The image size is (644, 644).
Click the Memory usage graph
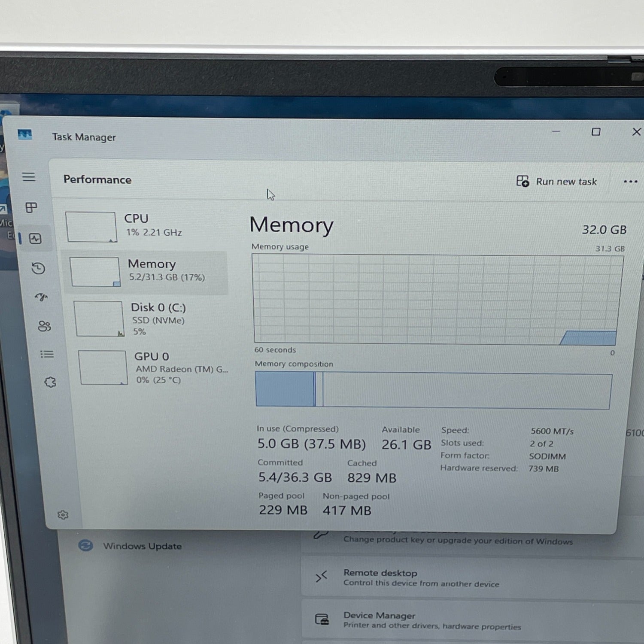pyautogui.click(x=436, y=299)
